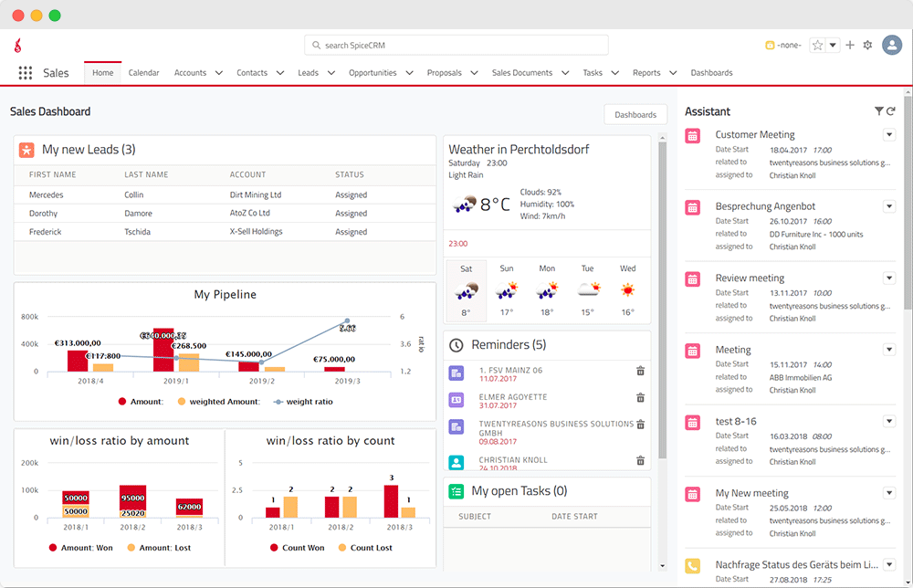This screenshot has height=588, width=913.
Task: Open the app launcher grid icon
Action: click(x=25, y=73)
